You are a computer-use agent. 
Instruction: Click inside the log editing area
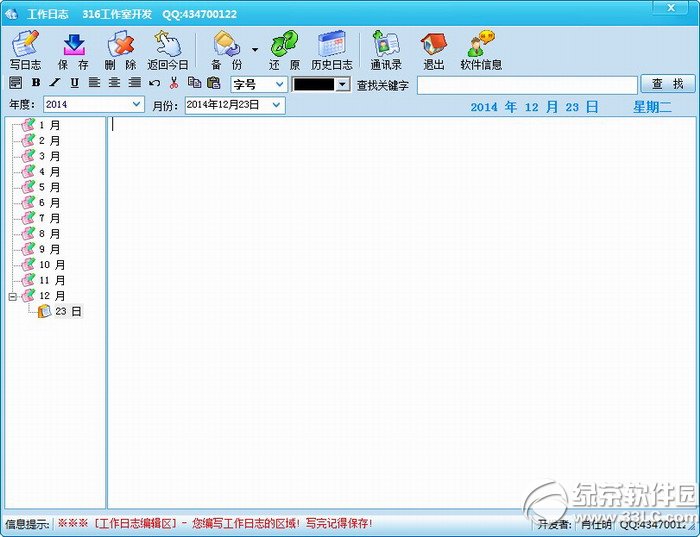(x=402, y=312)
